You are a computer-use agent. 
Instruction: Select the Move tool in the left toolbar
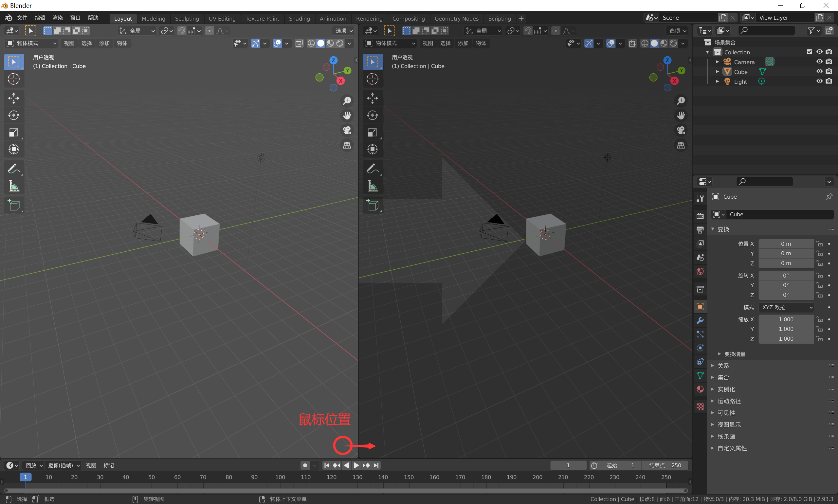tap(14, 98)
